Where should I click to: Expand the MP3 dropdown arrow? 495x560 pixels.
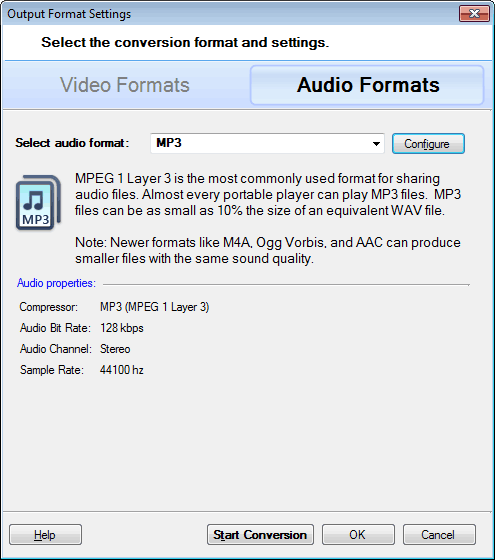[x=376, y=144]
